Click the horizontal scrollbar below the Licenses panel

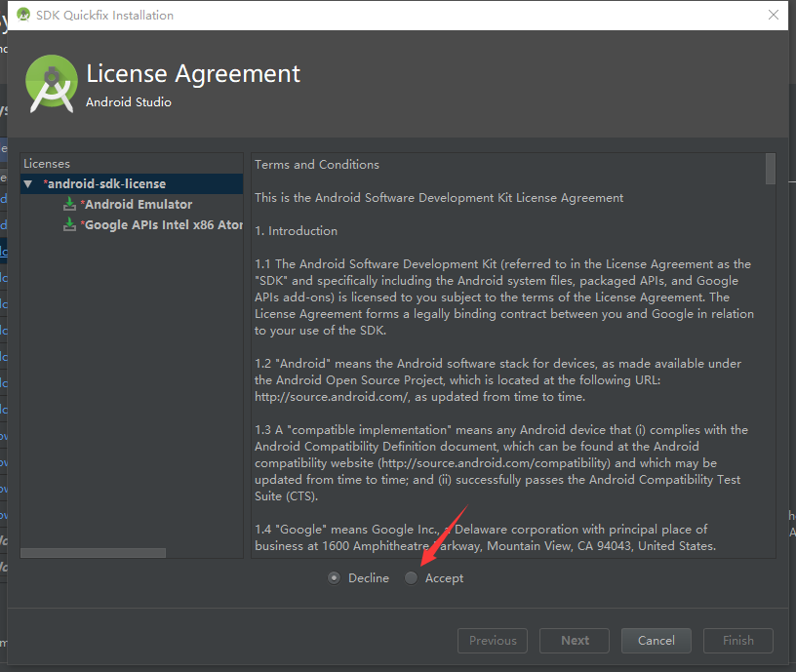coord(93,552)
